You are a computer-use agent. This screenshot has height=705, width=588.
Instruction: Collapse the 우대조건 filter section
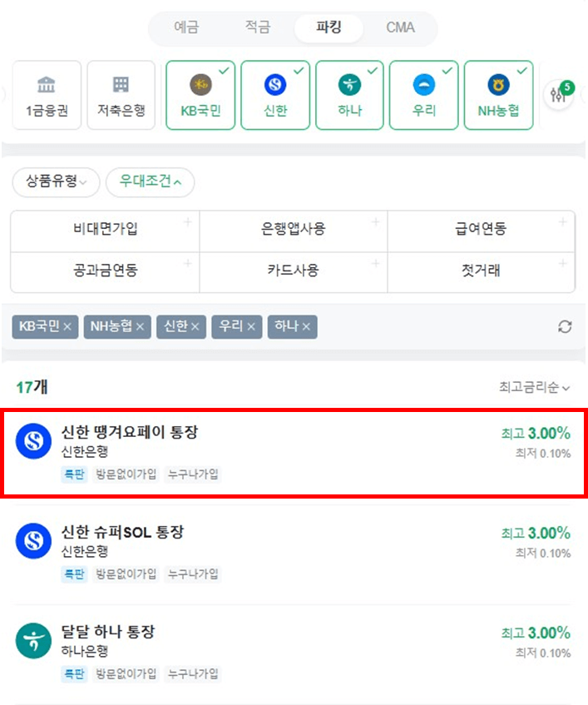(x=150, y=182)
